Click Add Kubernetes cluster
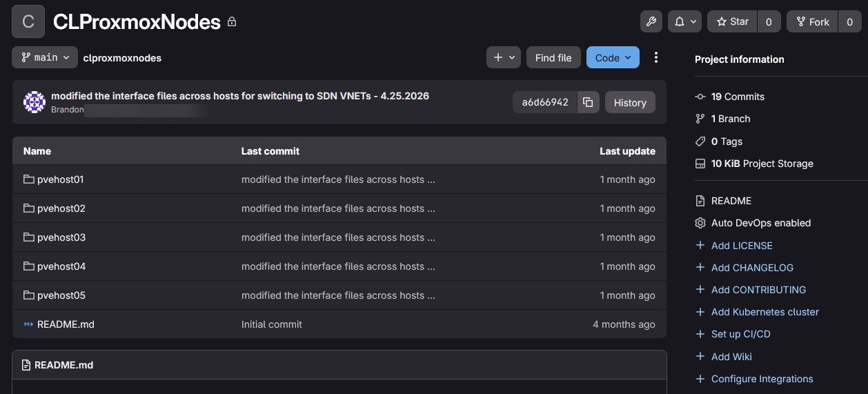868x394 pixels. point(765,312)
